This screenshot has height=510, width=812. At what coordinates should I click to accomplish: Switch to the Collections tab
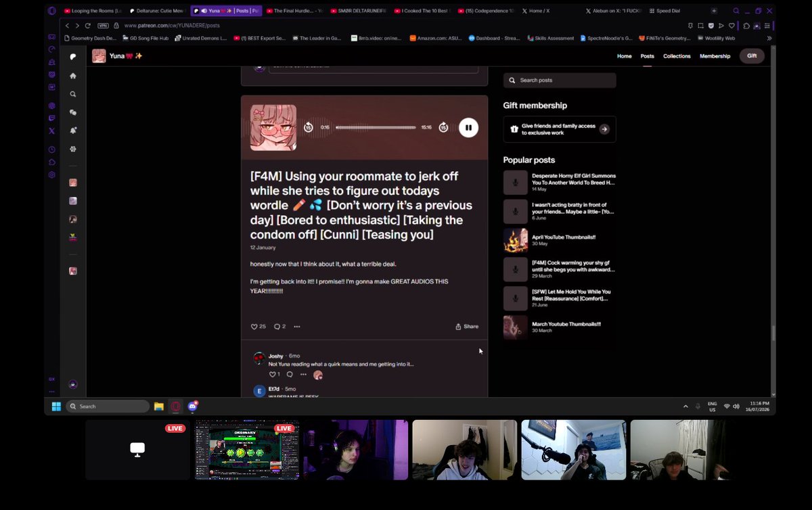tap(677, 56)
